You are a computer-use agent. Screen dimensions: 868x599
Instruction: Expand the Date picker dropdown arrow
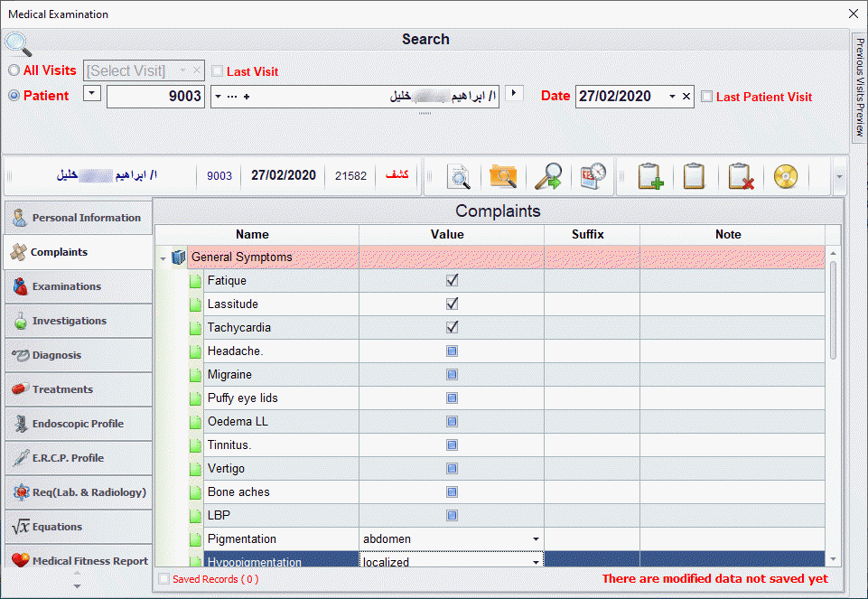pyautogui.click(x=672, y=97)
